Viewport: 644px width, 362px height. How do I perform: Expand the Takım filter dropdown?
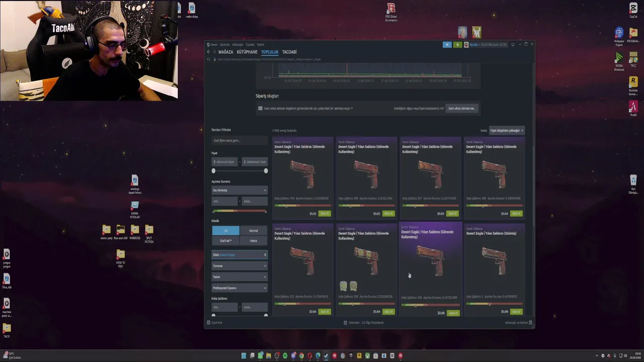click(x=239, y=277)
